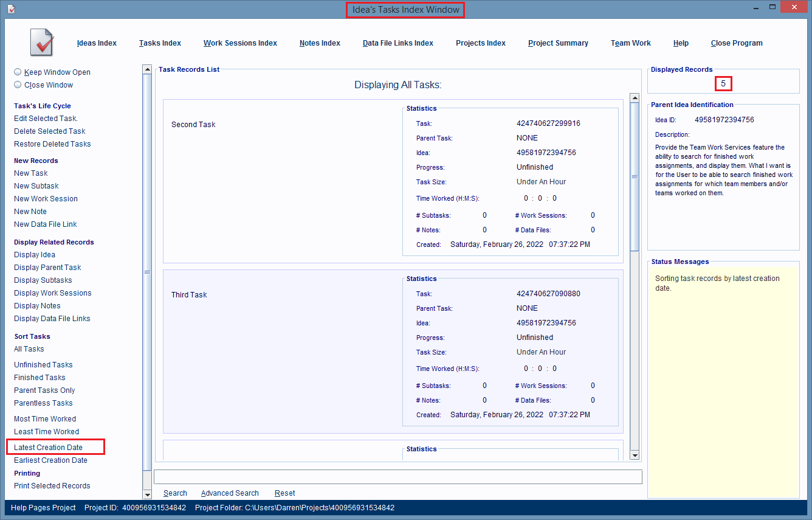Click Display Subtasks
The width and height of the screenshot is (812, 520).
[43, 280]
